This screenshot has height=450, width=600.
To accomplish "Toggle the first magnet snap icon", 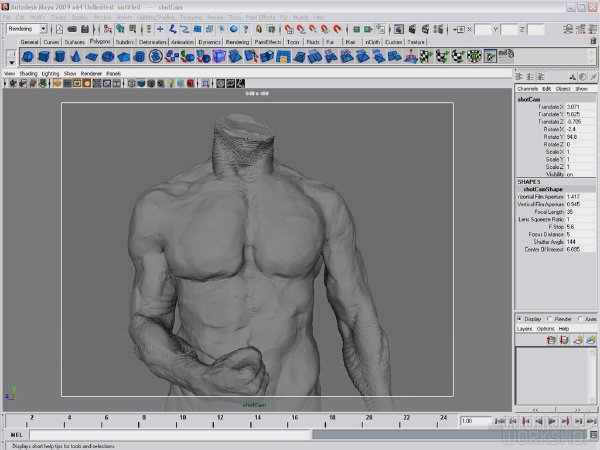I will click(x=289, y=29).
